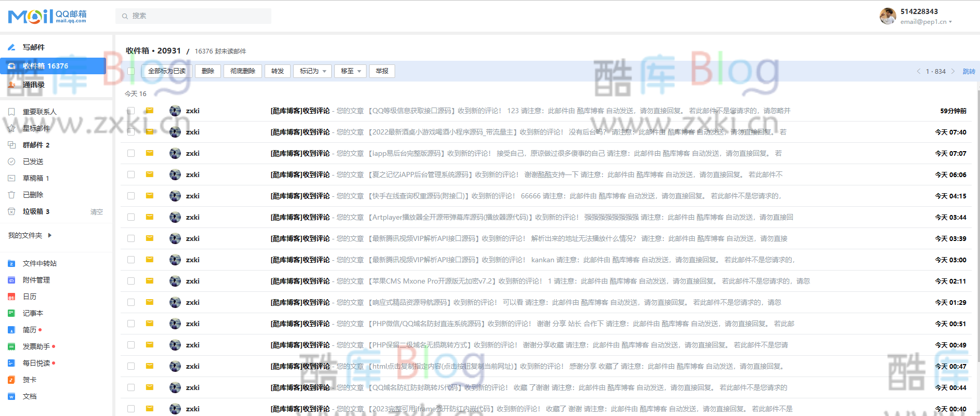Click the spam box icon
This screenshot has width=980, height=416.
click(11, 211)
